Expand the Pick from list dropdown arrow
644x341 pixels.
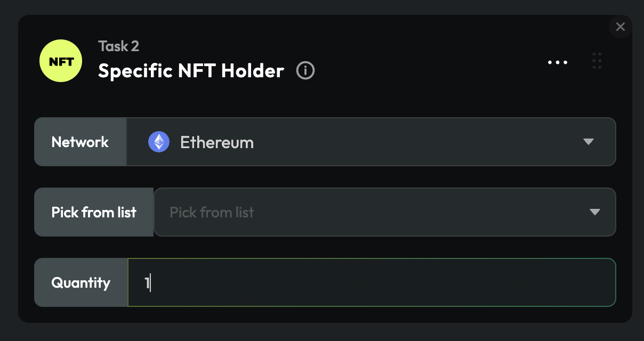click(595, 212)
